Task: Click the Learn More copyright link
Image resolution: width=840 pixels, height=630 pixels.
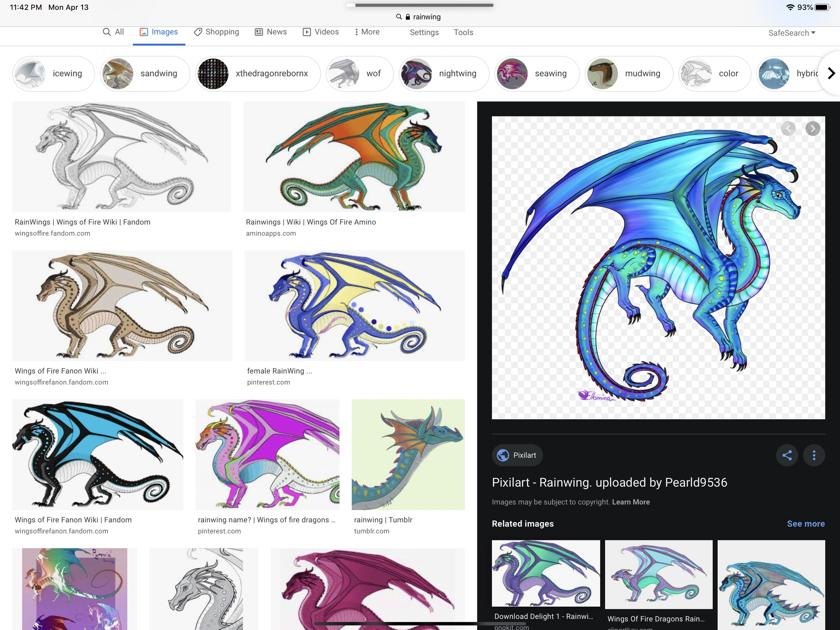Action: click(x=630, y=502)
